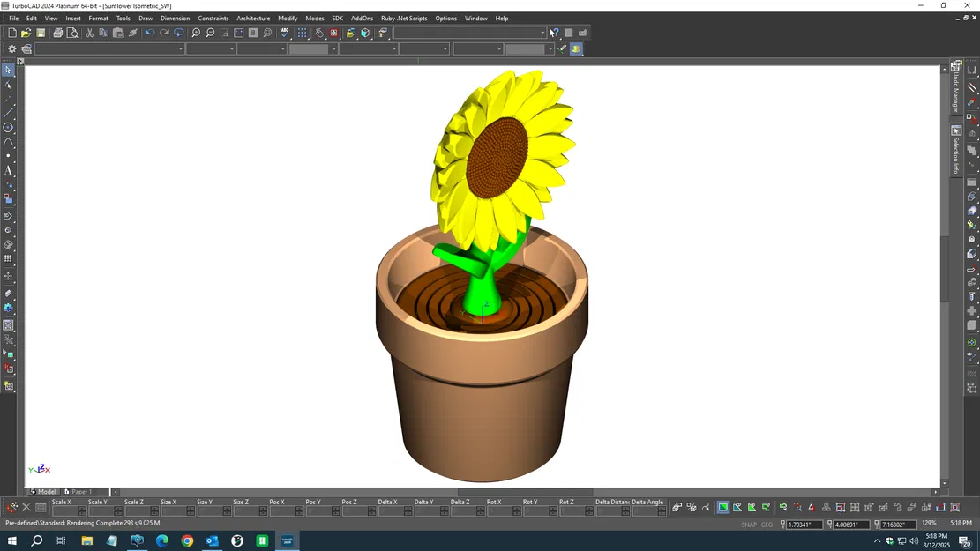Screen dimensions: 980x551
Task: Switch to the Paper 1 tab
Action: click(x=81, y=492)
